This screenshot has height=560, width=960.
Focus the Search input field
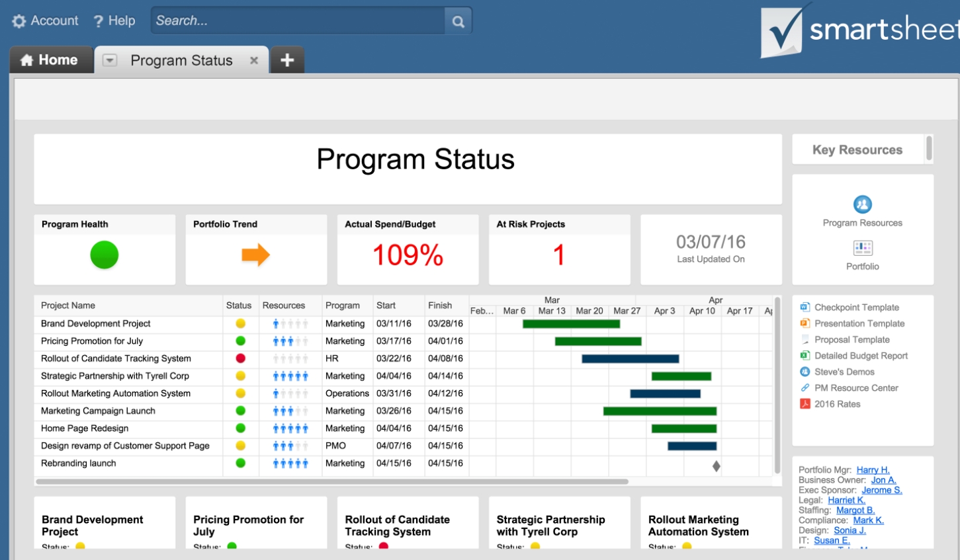(x=298, y=21)
